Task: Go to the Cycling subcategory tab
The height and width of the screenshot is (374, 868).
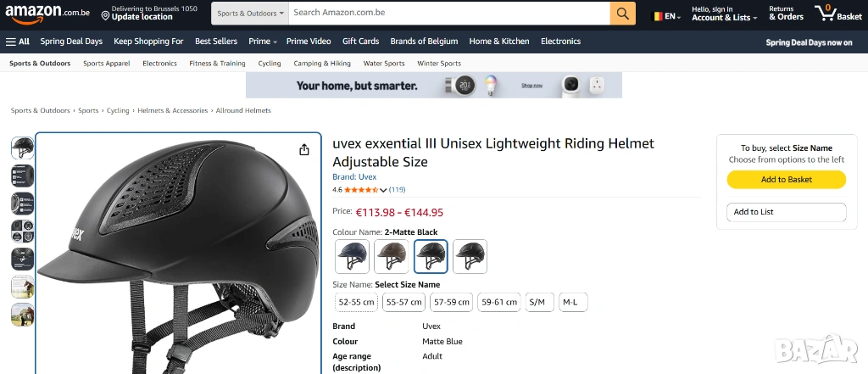Action: coord(270,64)
